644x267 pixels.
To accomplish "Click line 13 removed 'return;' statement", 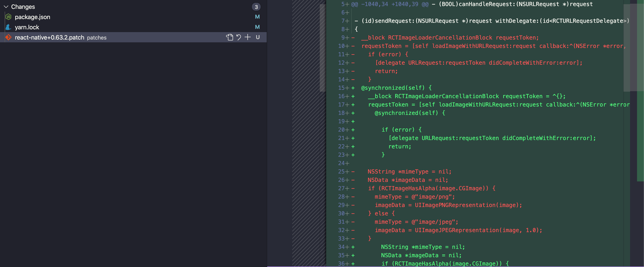I will [x=386, y=71].
